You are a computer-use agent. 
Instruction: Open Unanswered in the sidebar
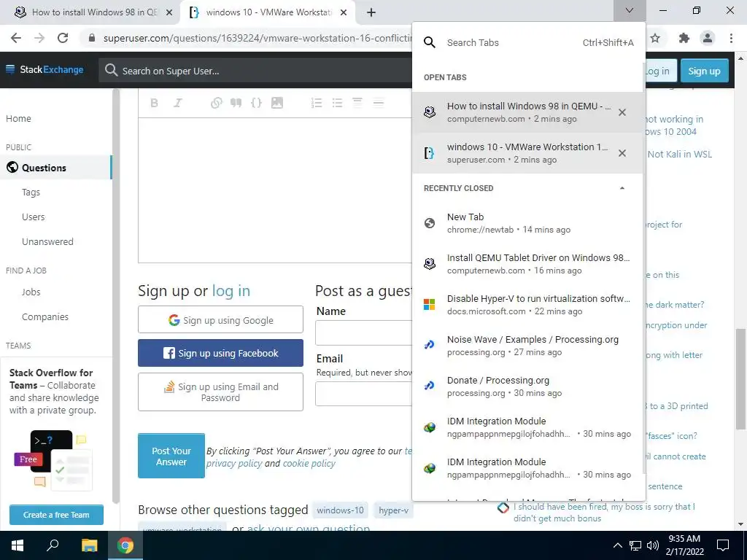(47, 242)
